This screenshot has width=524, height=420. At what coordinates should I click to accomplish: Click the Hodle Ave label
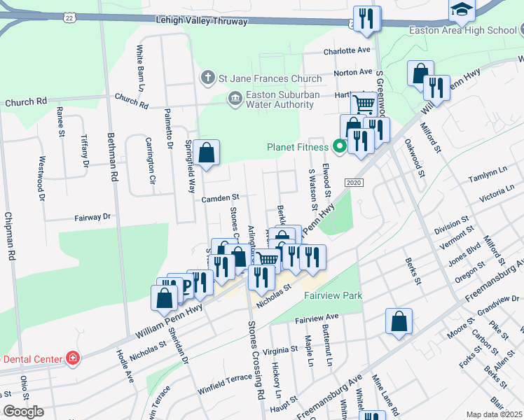pos(125,366)
